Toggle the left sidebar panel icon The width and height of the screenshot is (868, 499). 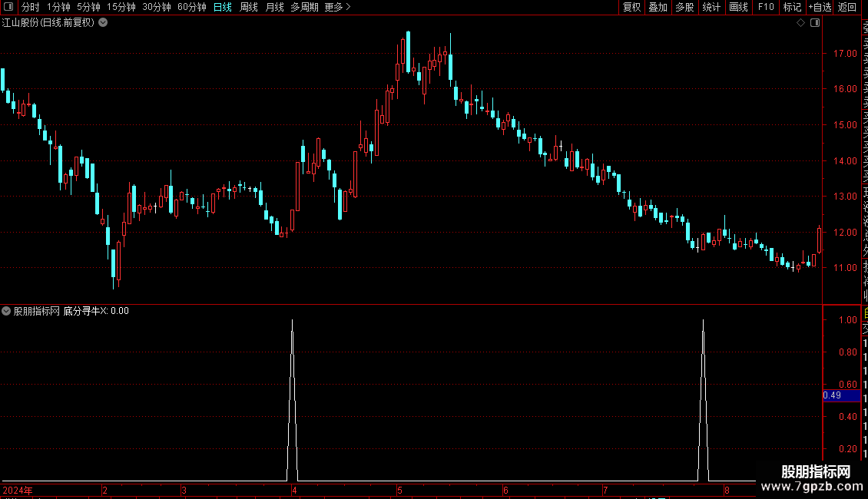tap(8, 7)
